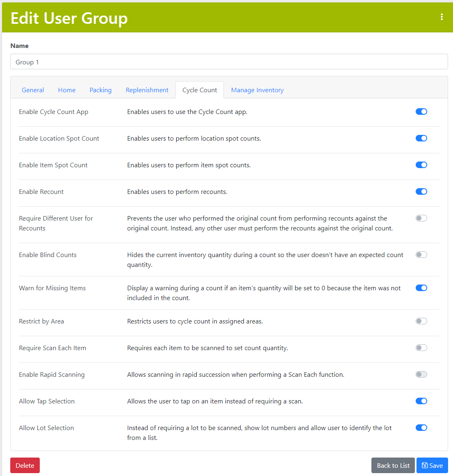Screen dimensions: 453x476
Task: Open the Home tab
Action: (x=67, y=90)
